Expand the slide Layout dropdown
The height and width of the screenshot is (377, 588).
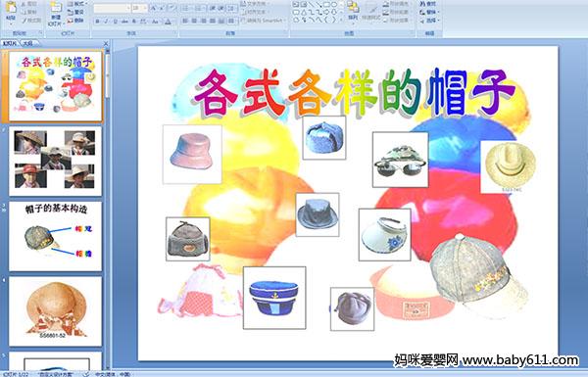[x=77, y=4]
